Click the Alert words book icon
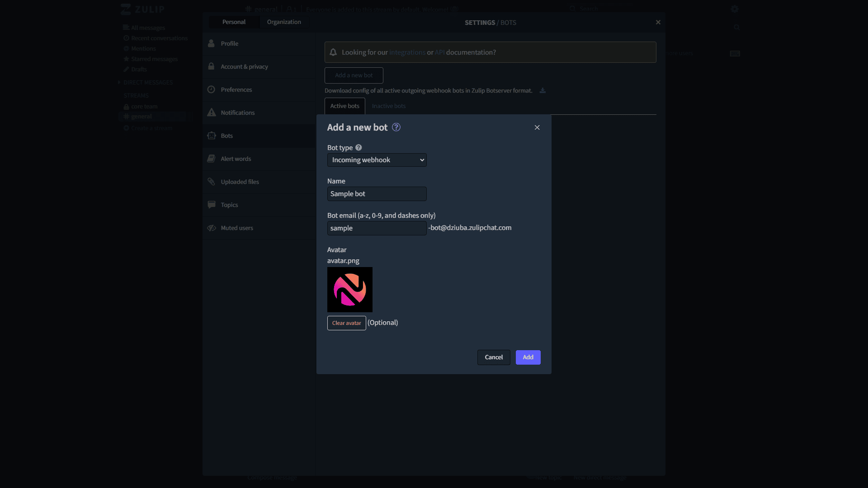This screenshot has width=868, height=488. pyautogui.click(x=211, y=159)
